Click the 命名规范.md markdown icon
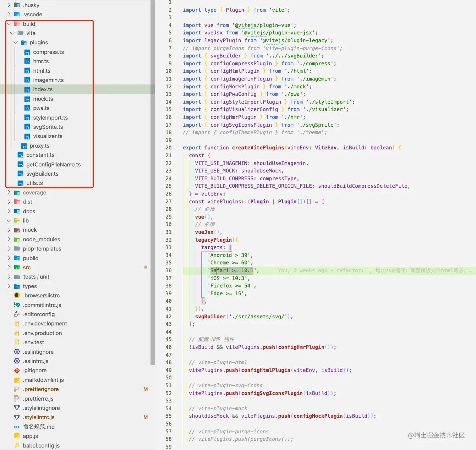476x450 pixels. [17, 427]
